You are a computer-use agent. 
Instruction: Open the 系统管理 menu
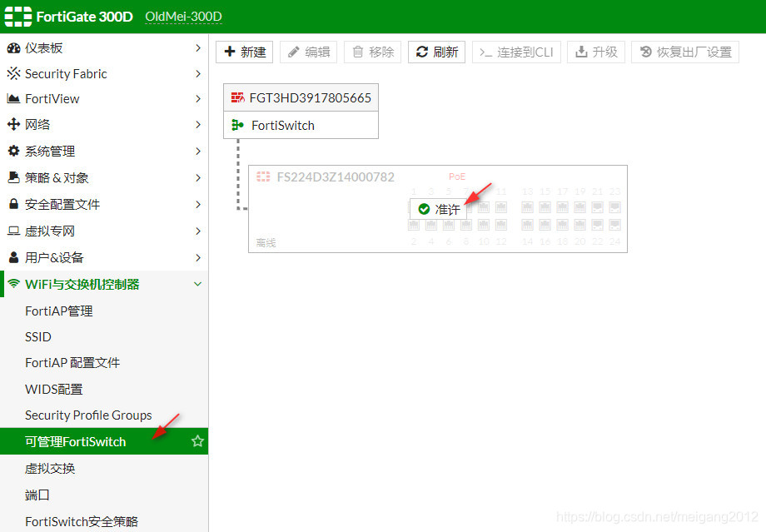pos(104,151)
